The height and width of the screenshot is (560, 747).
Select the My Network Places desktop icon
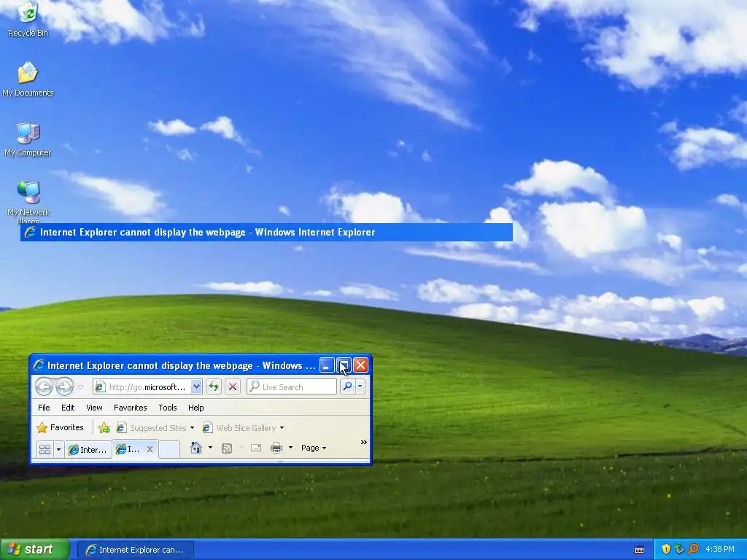pos(28,203)
